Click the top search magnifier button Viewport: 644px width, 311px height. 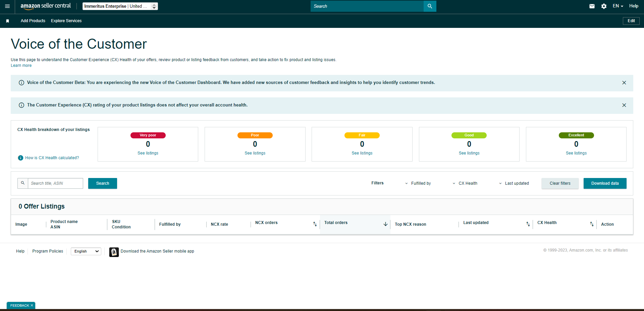tap(430, 6)
